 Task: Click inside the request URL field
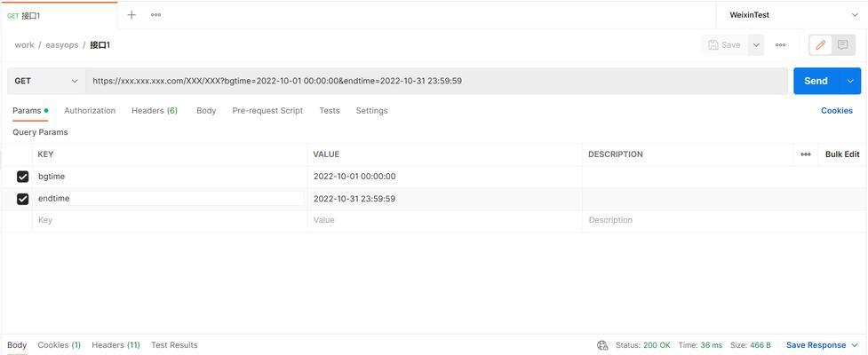pyautogui.click(x=437, y=81)
